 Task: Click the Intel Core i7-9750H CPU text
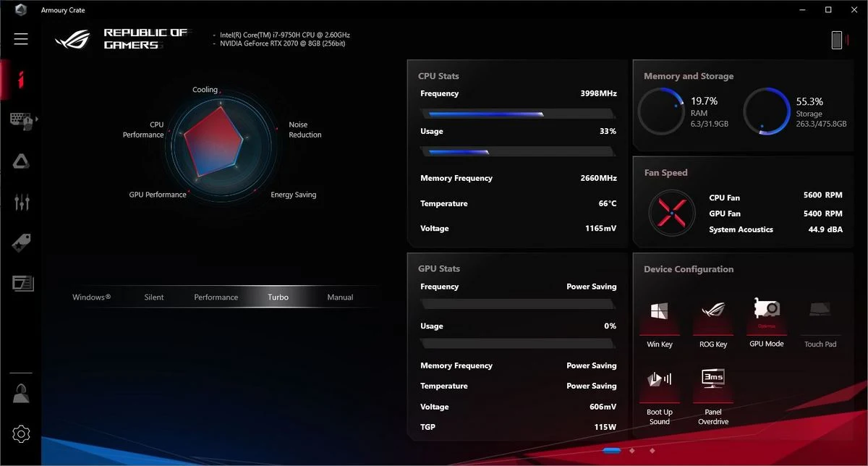[284, 35]
